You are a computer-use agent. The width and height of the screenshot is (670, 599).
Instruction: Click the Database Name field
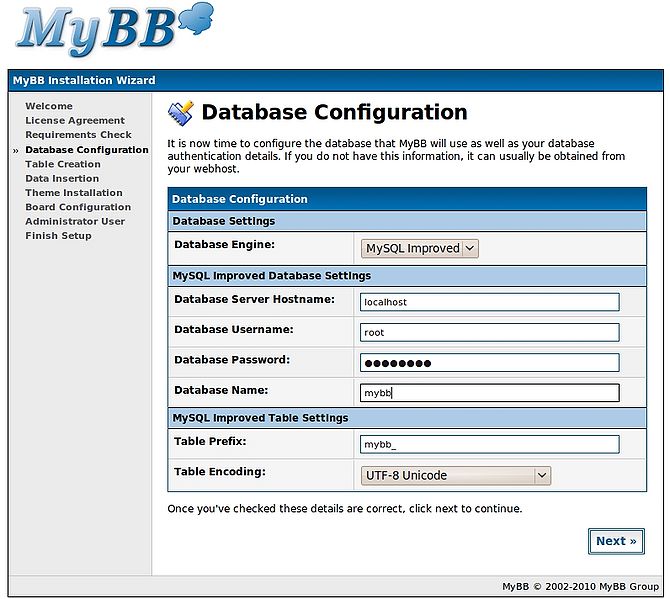pos(490,393)
